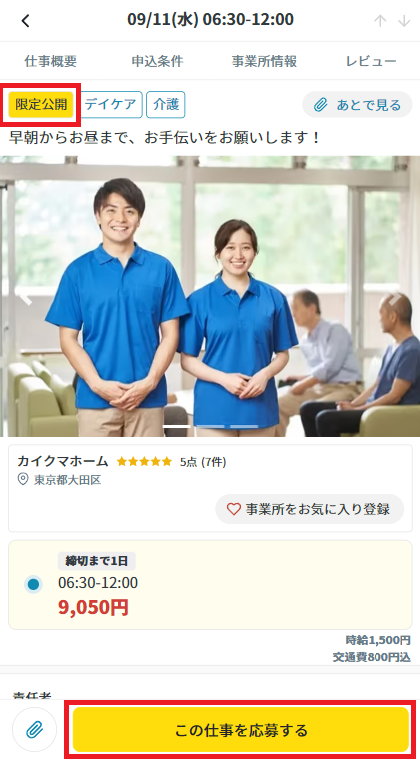Click the location pin next to 東京都大田区

23,480
